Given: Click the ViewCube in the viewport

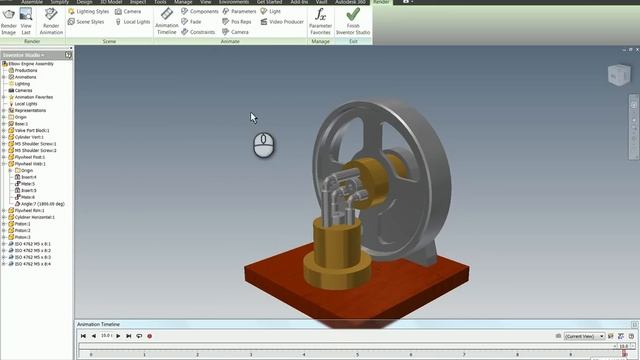Looking at the screenshot, I should [619, 75].
